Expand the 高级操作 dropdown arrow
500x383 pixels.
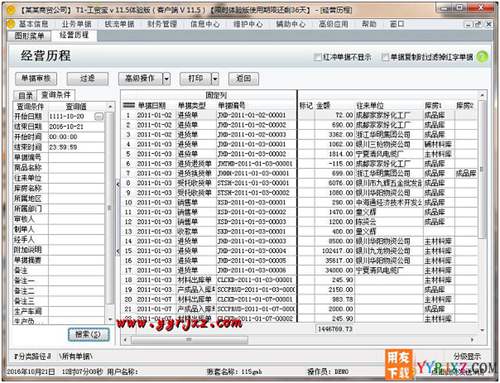167,79
